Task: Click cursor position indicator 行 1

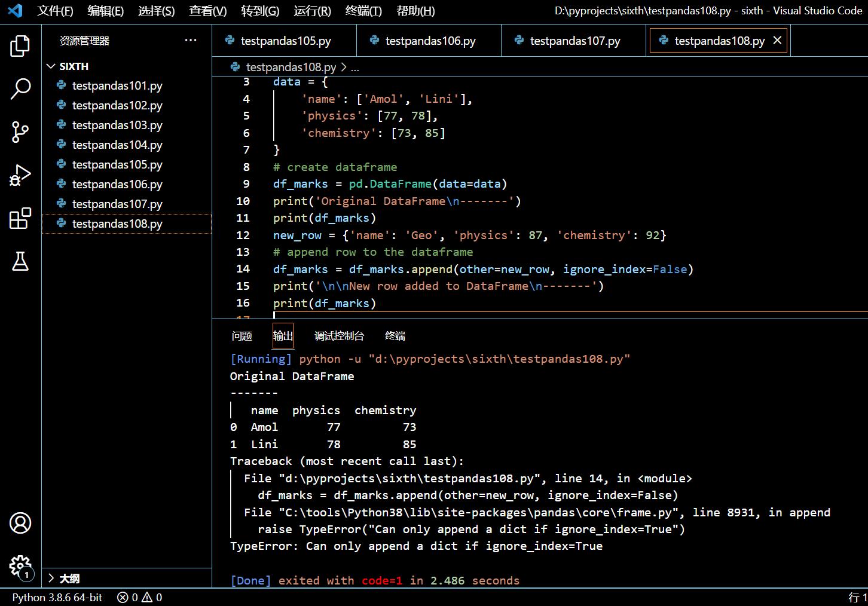Action: pyautogui.click(x=858, y=597)
